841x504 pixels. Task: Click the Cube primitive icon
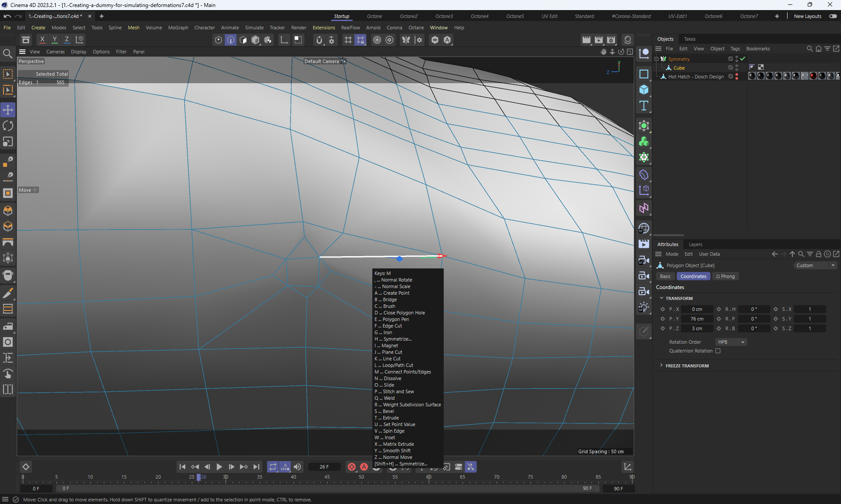[643, 90]
